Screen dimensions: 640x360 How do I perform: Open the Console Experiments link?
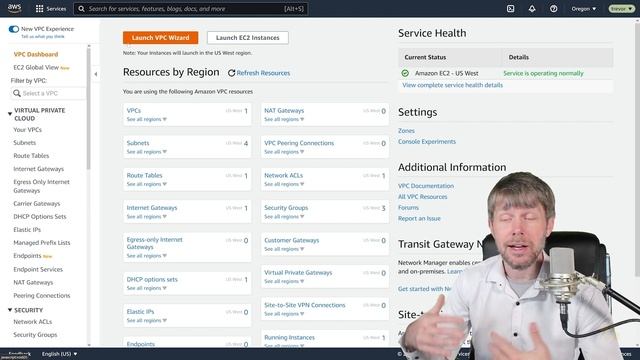point(427,142)
